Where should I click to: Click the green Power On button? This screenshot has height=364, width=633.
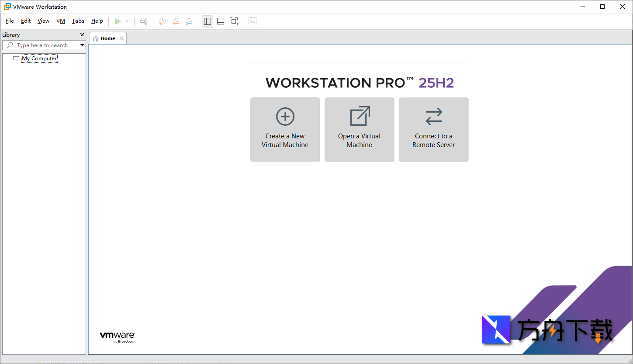(x=118, y=21)
